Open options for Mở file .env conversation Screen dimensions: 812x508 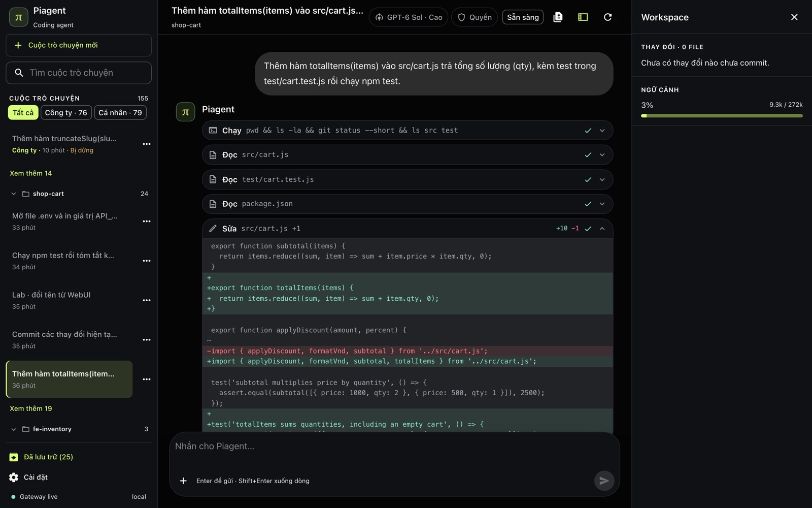click(147, 221)
